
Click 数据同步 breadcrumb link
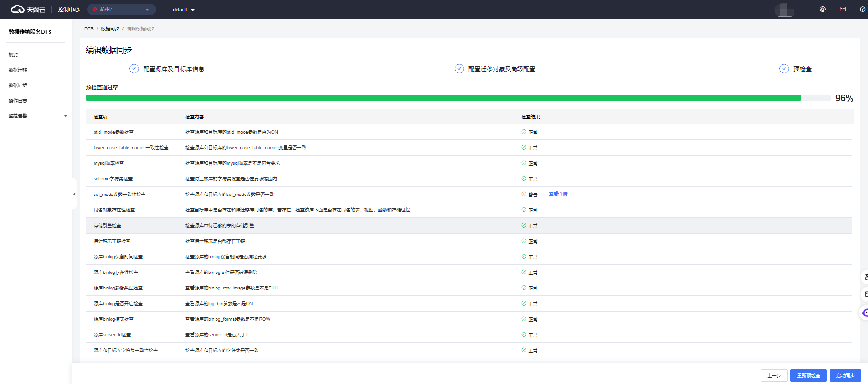(x=110, y=29)
